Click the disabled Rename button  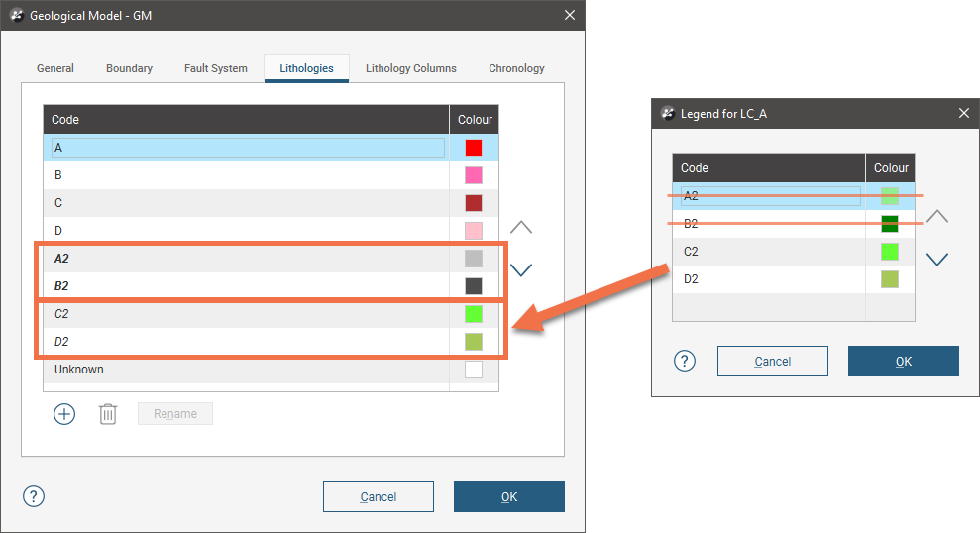[175, 414]
